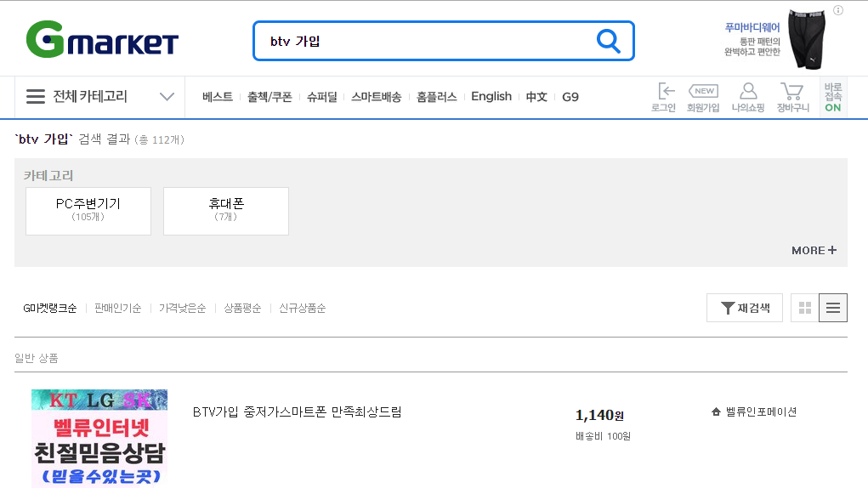Click the 배송비 100원 text

[x=603, y=436]
